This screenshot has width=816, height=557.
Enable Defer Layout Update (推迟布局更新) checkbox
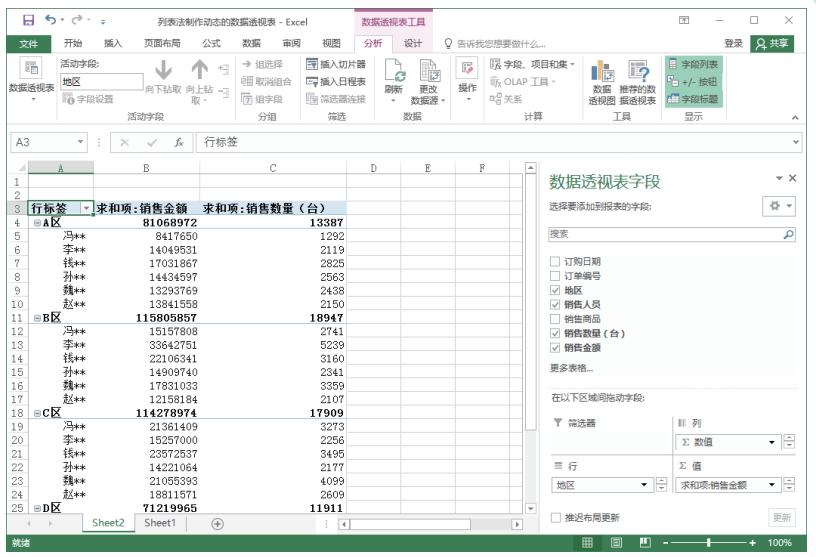(x=556, y=517)
